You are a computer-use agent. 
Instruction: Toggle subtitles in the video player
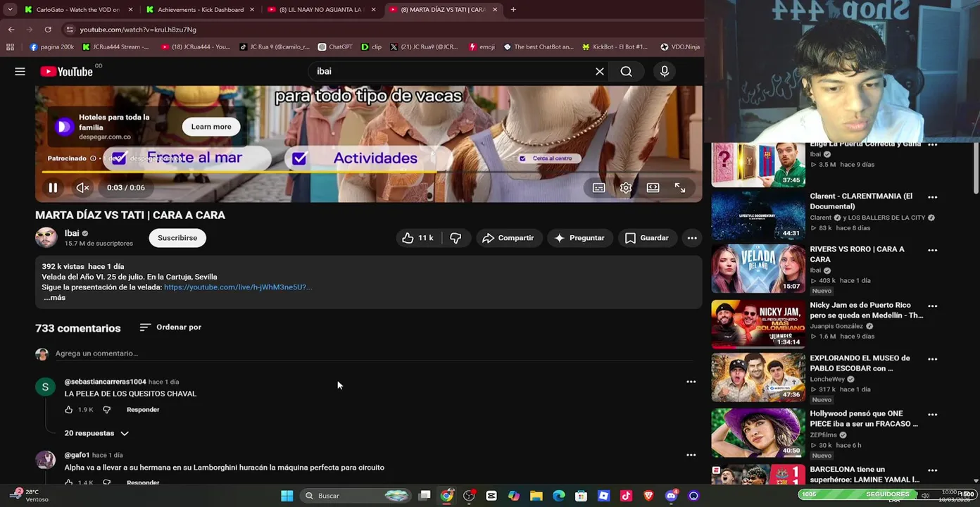pyautogui.click(x=598, y=187)
